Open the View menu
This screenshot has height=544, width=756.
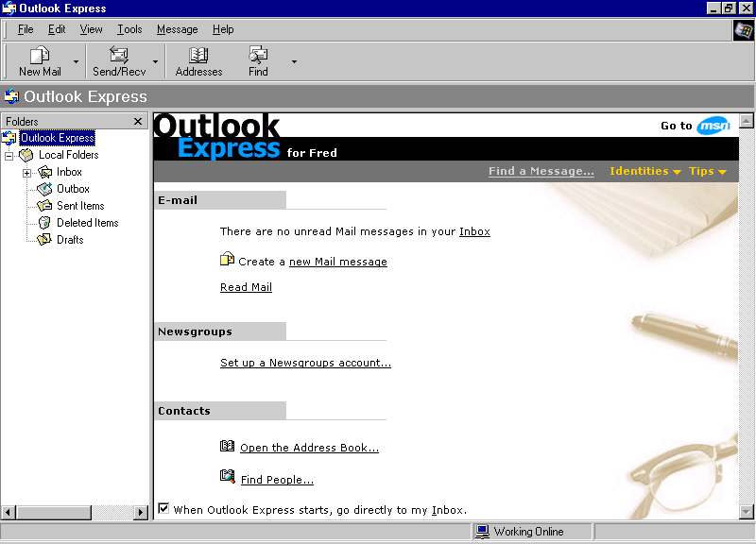91,29
